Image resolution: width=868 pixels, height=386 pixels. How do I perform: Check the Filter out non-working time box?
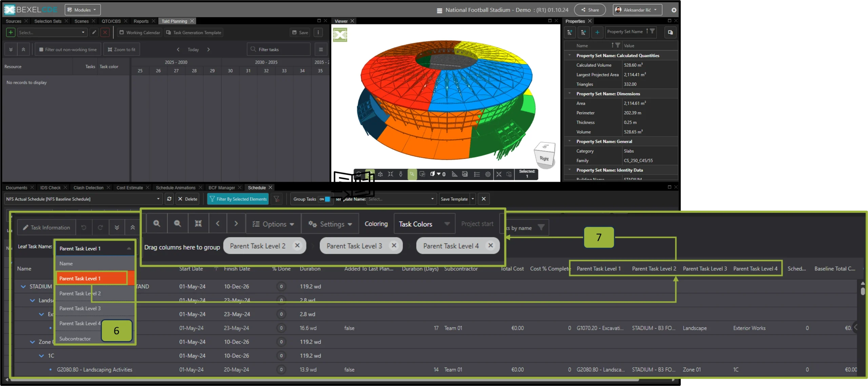pyautogui.click(x=41, y=50)
